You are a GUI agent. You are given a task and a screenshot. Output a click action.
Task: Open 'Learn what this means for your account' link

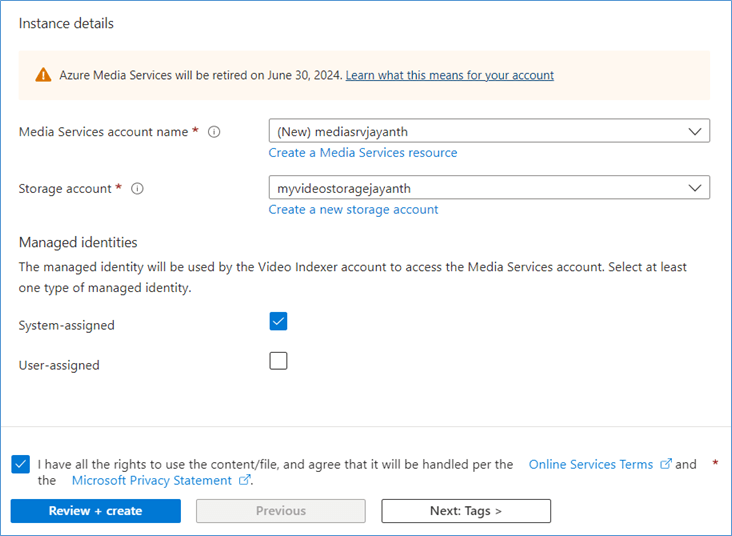coord(450,75)
